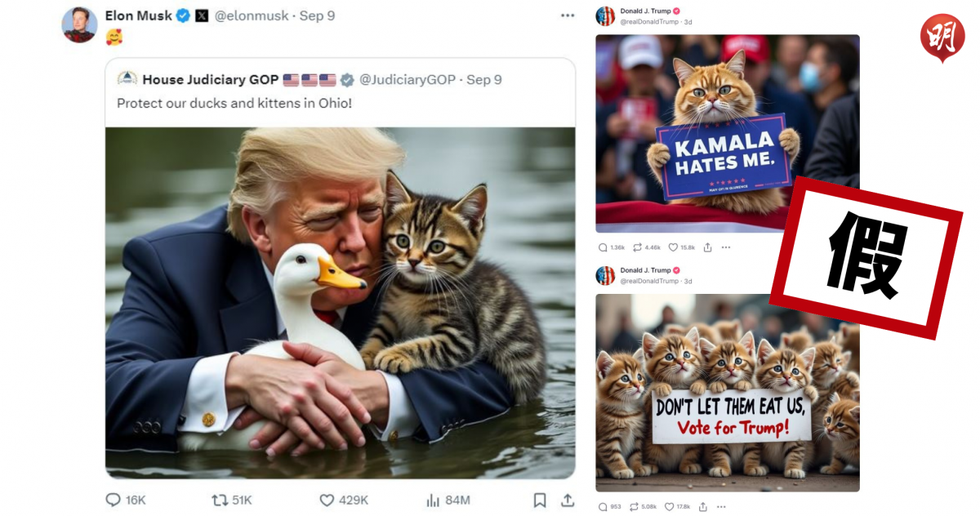Reply to the post with 1.36k replies
The height and width of the screenshot is (516, 980).
tap(603, 247)
